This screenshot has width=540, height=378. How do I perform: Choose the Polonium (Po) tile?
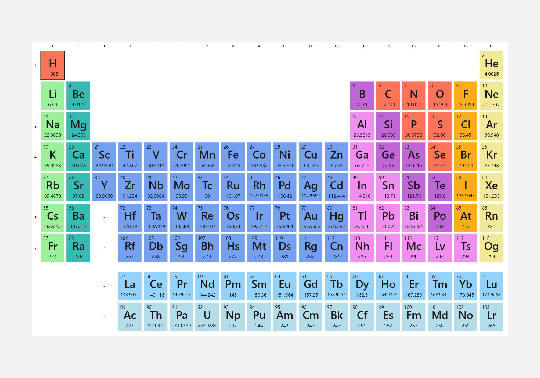pos(440,218)
